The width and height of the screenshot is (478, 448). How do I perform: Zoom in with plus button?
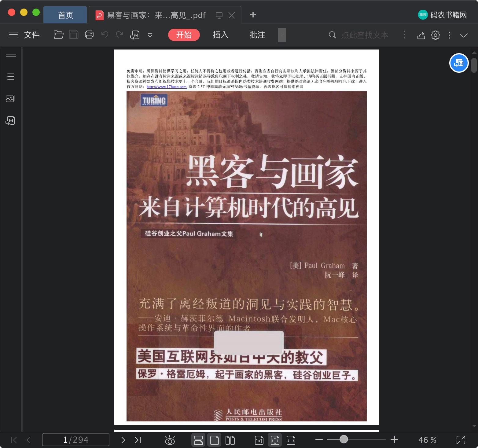coord(394,439)
